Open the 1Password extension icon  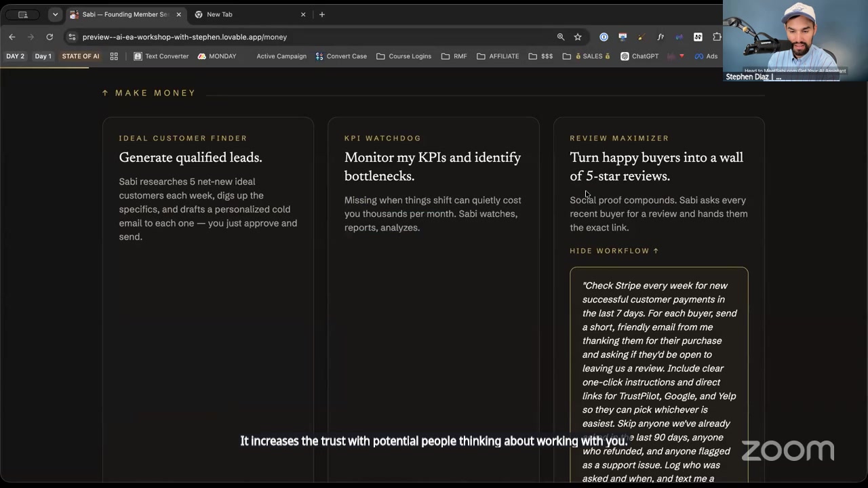[x=604, y=37]
